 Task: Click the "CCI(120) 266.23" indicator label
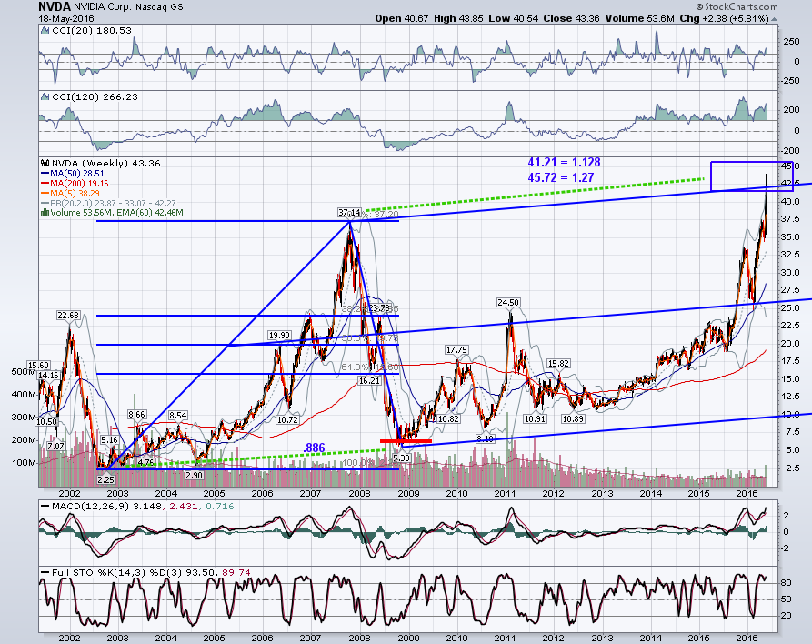point(95,97)
